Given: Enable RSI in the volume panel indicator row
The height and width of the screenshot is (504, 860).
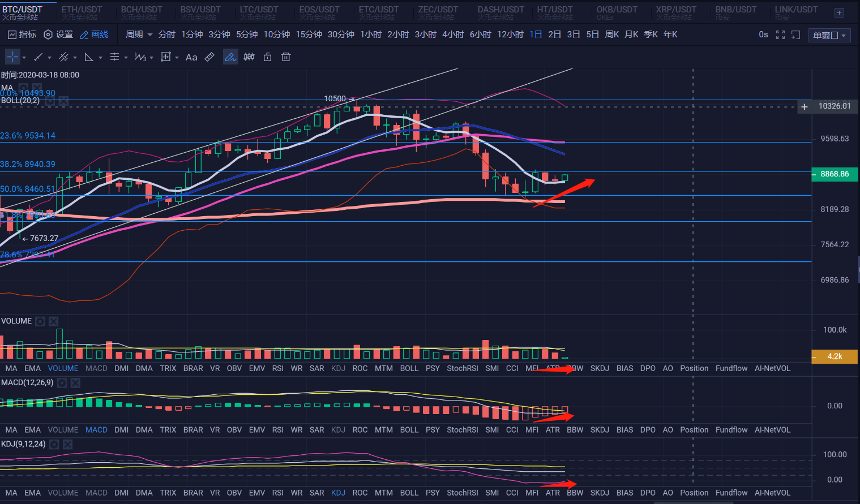Looking at the screenshot, I should [x=277, y=368].
